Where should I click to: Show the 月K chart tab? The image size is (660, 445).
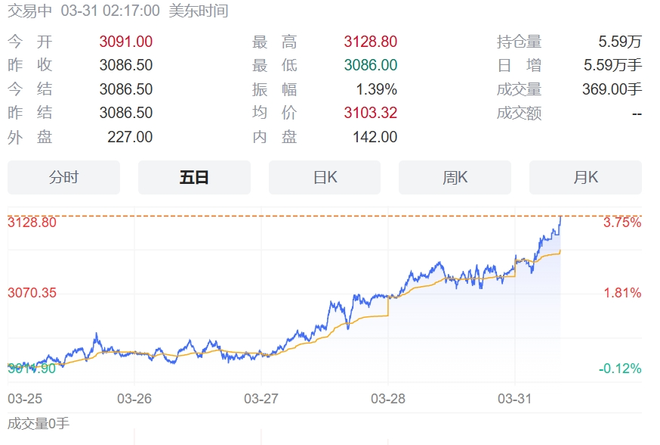tap(585, 178)
